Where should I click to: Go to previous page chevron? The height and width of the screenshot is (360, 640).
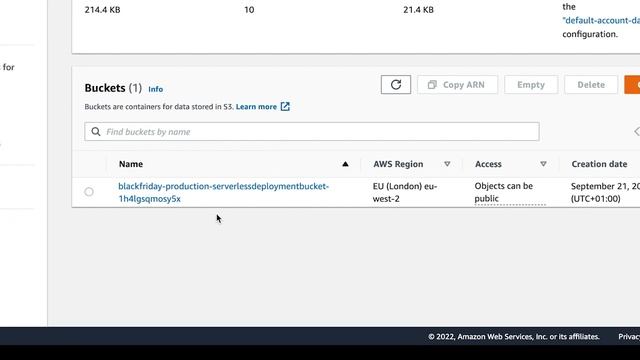tap(636, 131)
